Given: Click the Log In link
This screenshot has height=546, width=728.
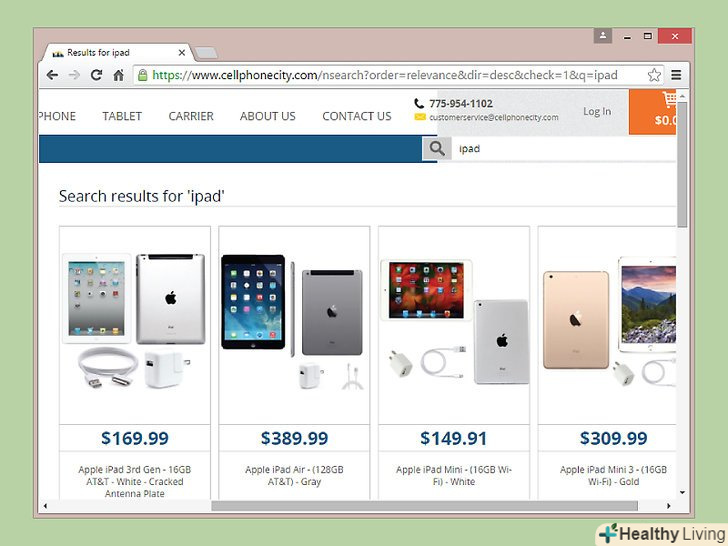Looking at the screenshot, I should tap(597, 111).
